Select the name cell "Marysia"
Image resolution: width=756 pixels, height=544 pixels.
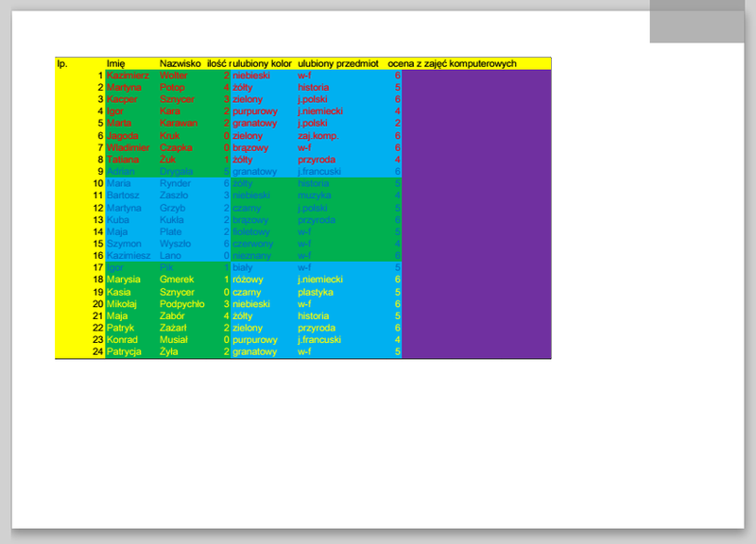pos(123,280)
